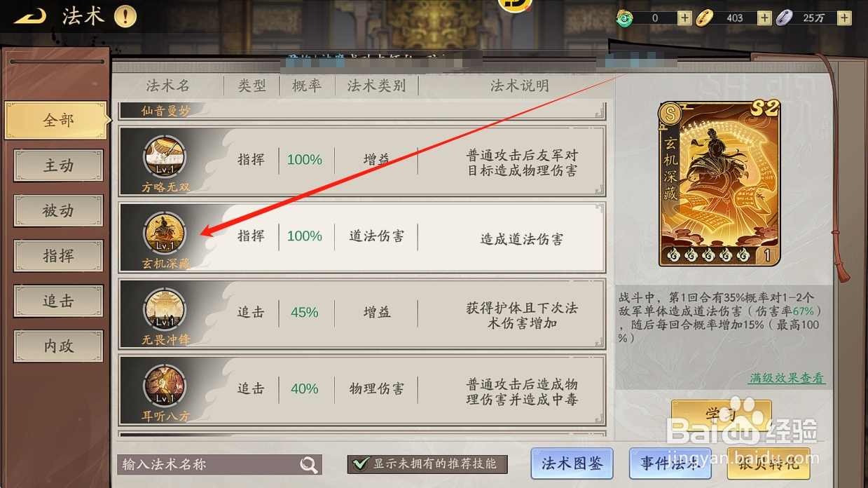Select the 方略无双 skill icon

tap(165, 156)
